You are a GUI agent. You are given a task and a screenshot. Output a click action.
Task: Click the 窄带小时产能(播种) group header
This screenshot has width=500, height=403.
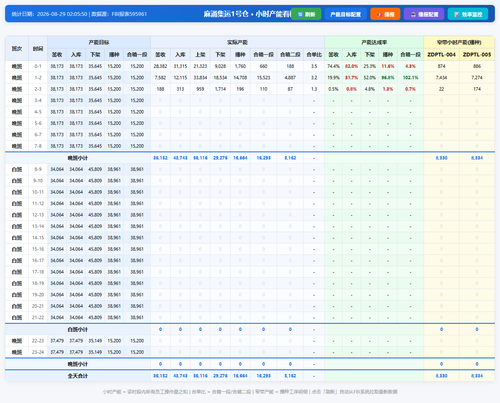click(x=459, y=42)
